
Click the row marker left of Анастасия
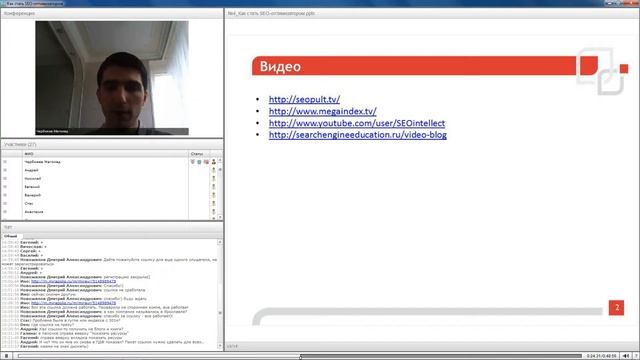[5, 212]
